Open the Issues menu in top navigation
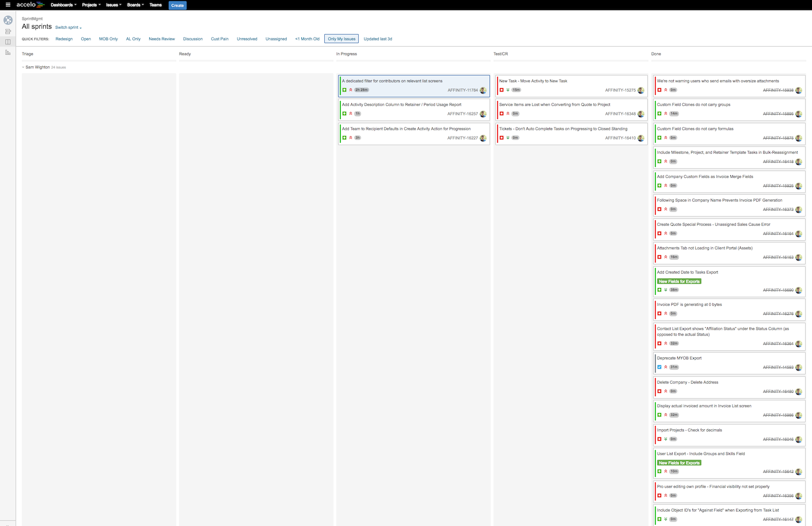Viewport: 812px width, 526px height. (113, 5)
